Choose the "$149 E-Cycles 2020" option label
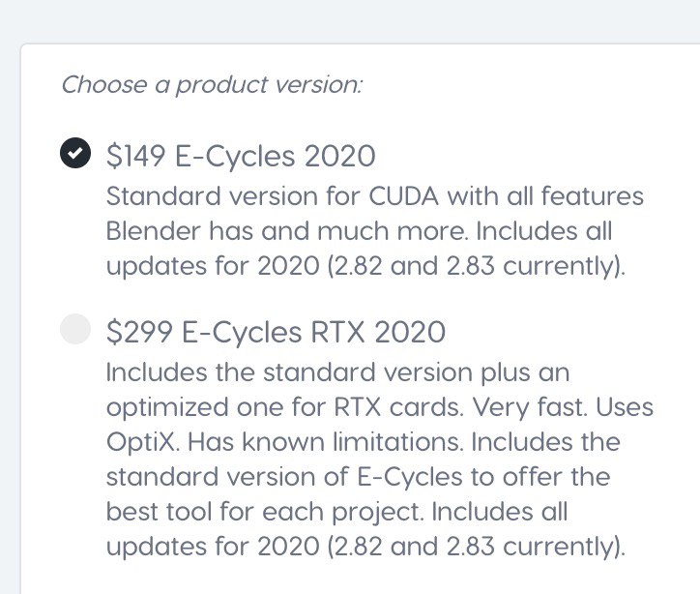Image resolution: width=700 pixels, height=594 pixels. 241,157
